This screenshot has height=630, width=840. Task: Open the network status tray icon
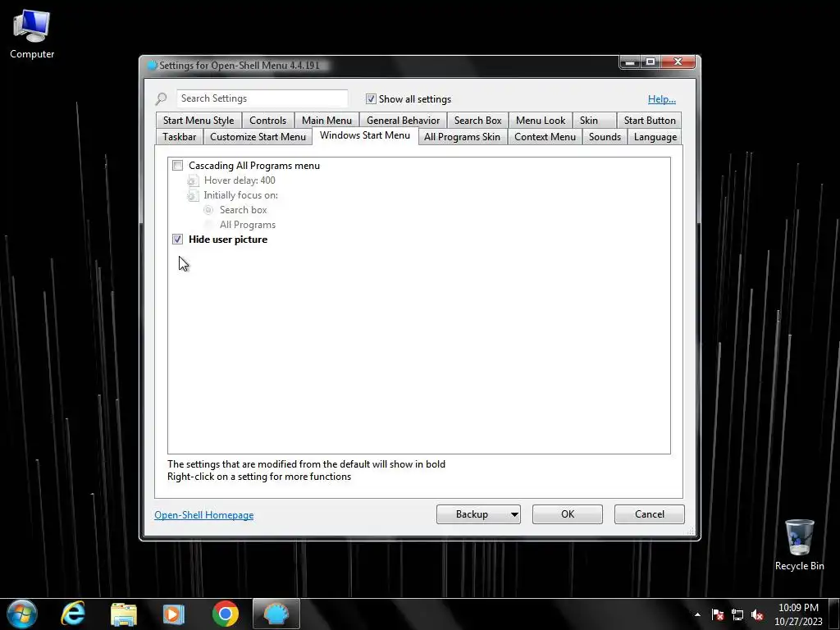737,614
